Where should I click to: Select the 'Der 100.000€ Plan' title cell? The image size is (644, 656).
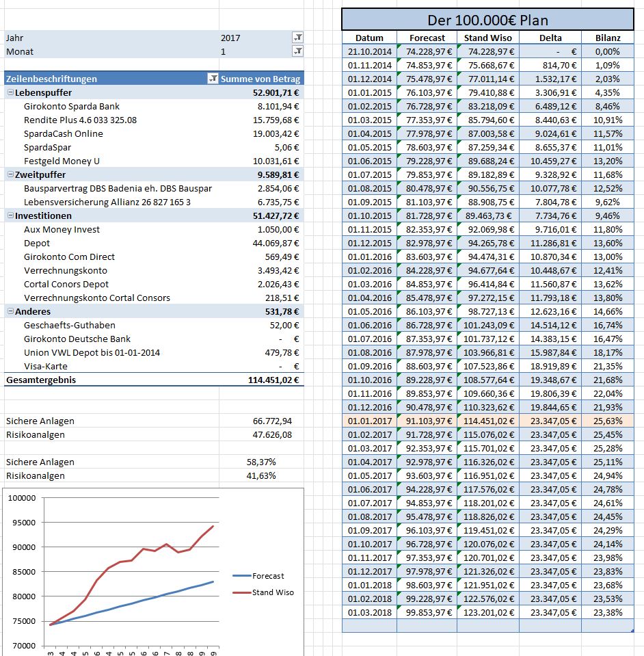(x=487, y=20)
